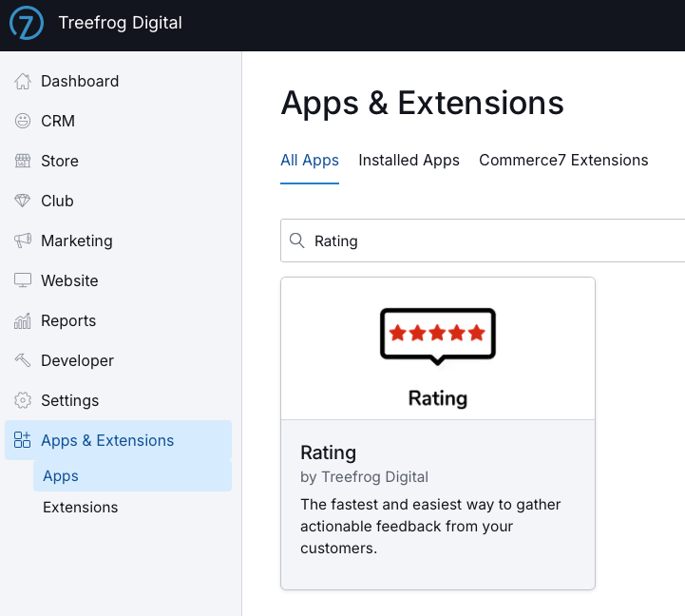Click the Apps & Extensions grid icon
The height and width of the screenshot is (616, 685).
coord(22,440)
